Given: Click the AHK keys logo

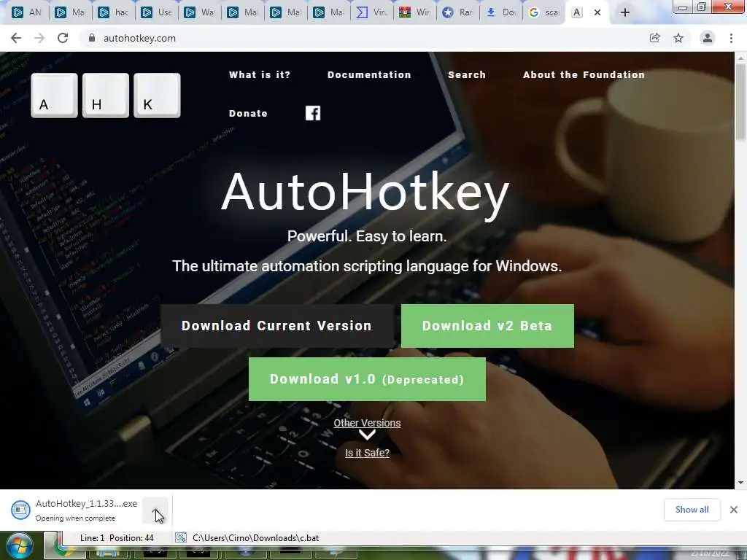Looking at the screenshot, I should pyautogui.click(x=106, y=96).
